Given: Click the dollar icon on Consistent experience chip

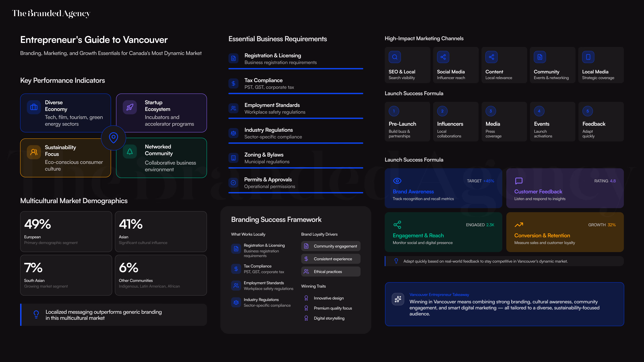Looking at the screenshot, I should coord(306,259).
